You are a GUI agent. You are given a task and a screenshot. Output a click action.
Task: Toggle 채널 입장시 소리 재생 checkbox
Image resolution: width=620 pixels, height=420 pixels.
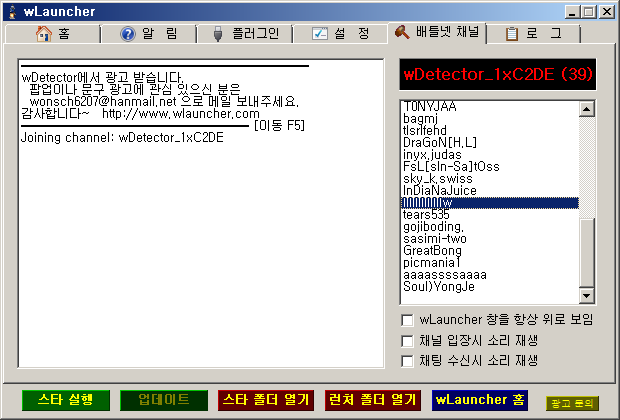[407, 341]
